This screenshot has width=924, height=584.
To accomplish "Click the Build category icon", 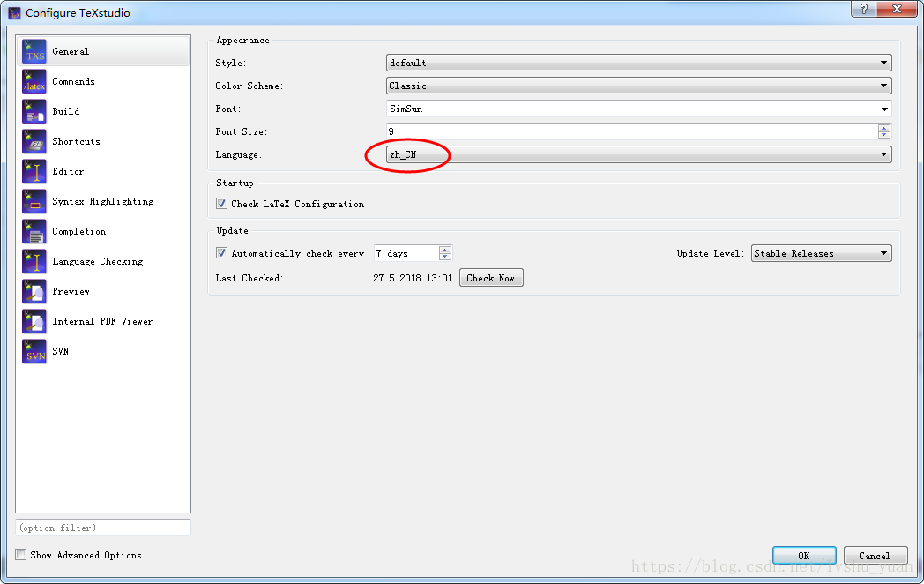I will pyautogui.click(x=34, y=111).
